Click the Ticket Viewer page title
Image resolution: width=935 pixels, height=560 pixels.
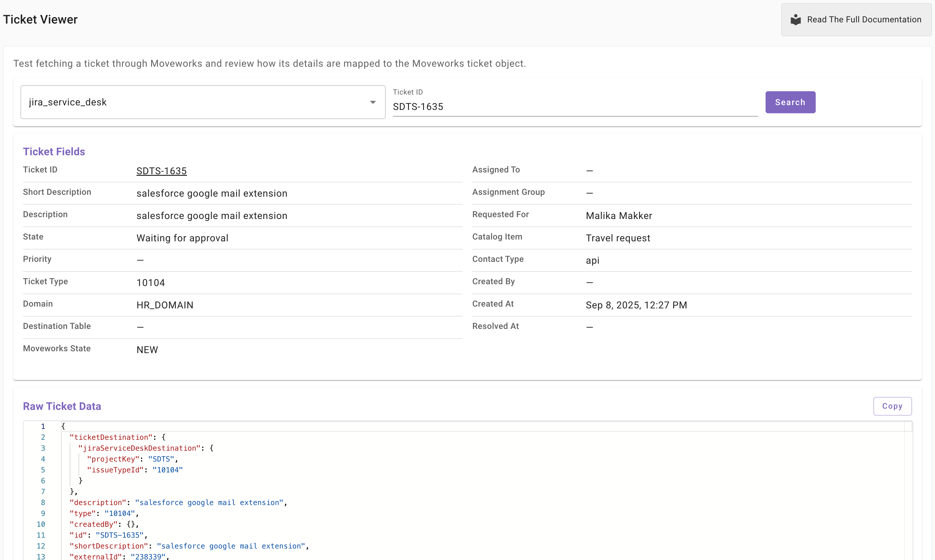pos(40,20)
